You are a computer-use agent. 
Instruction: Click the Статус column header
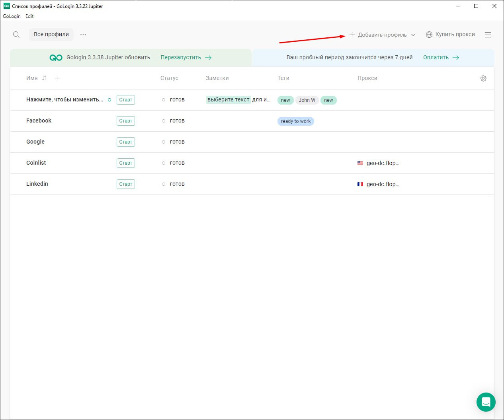coord(169,78)
